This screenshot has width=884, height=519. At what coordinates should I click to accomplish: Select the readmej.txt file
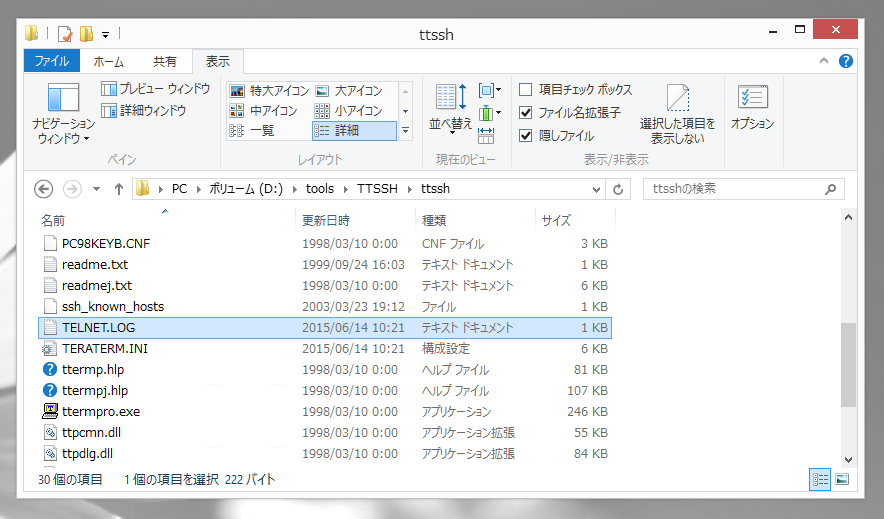pyautogui.click(x=325, y=286)
